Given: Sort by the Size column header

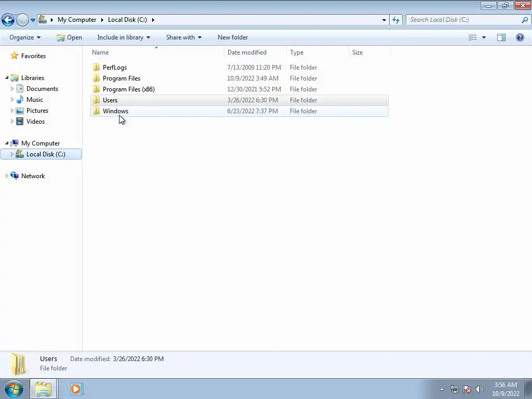Looking at the screenshot, I should [x=369, y=52].
